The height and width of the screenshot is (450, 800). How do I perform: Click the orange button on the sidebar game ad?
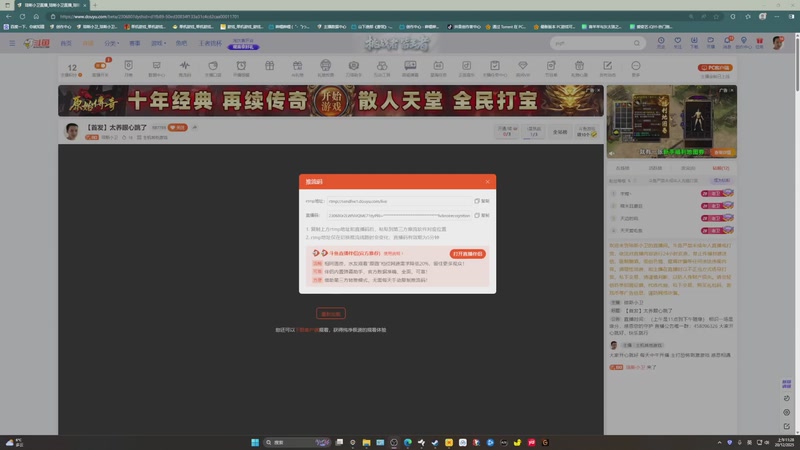(722, 152)
